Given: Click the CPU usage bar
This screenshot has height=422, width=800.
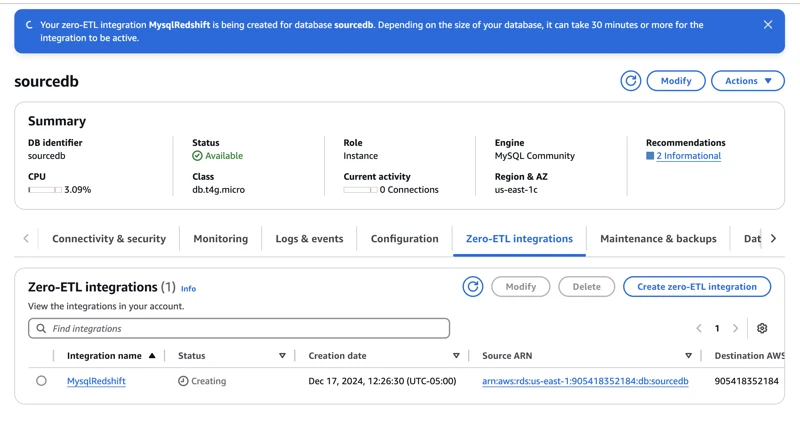Looking at the screenshot, I should coord(45,190).
